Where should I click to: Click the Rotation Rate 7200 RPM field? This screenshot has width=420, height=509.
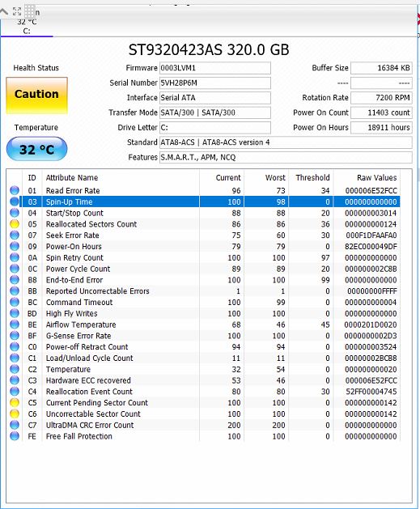(x=381, y=97)
